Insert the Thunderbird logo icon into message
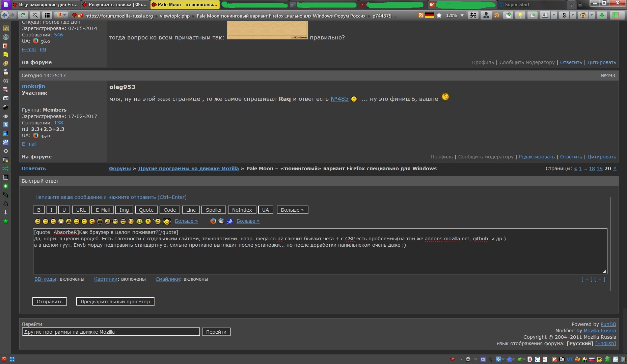 click(221, 221)
